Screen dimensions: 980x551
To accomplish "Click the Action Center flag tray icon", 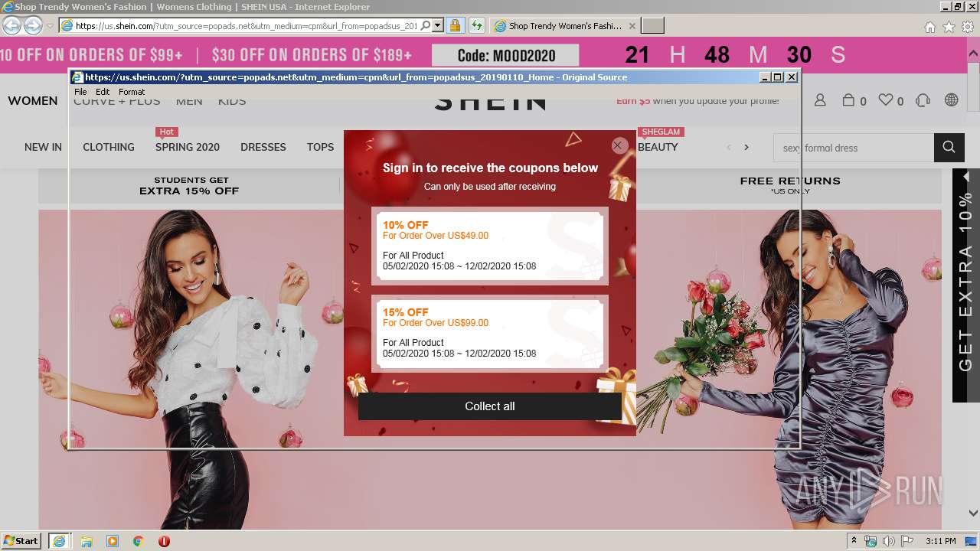I will tap(907, 541).
